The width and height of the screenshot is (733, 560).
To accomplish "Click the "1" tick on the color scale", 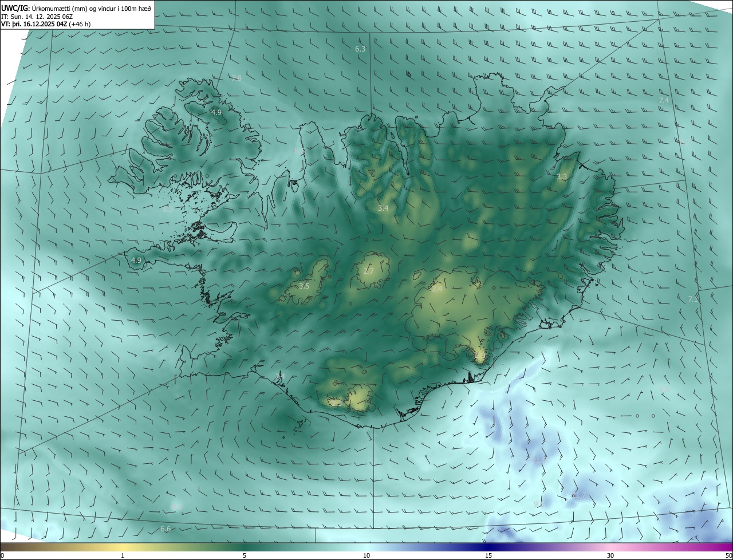I will click(x=123, y=555).
